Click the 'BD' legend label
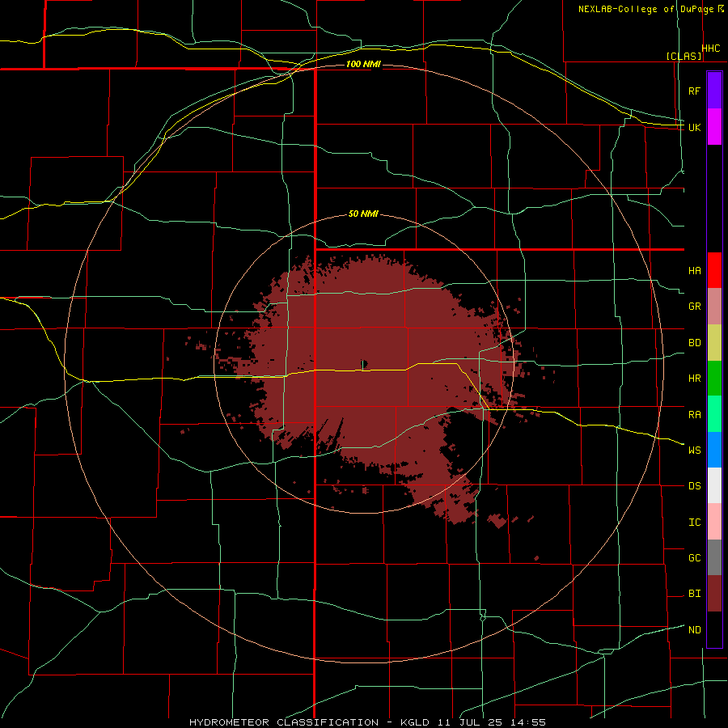Viewport: 728px width, 728px height. coord(694,343)
